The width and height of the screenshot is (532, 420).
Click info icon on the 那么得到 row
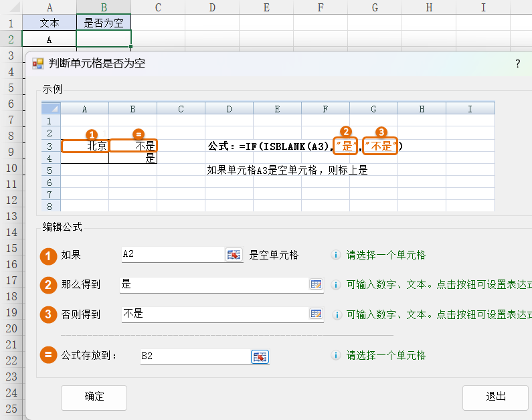(x=337, y=285)
